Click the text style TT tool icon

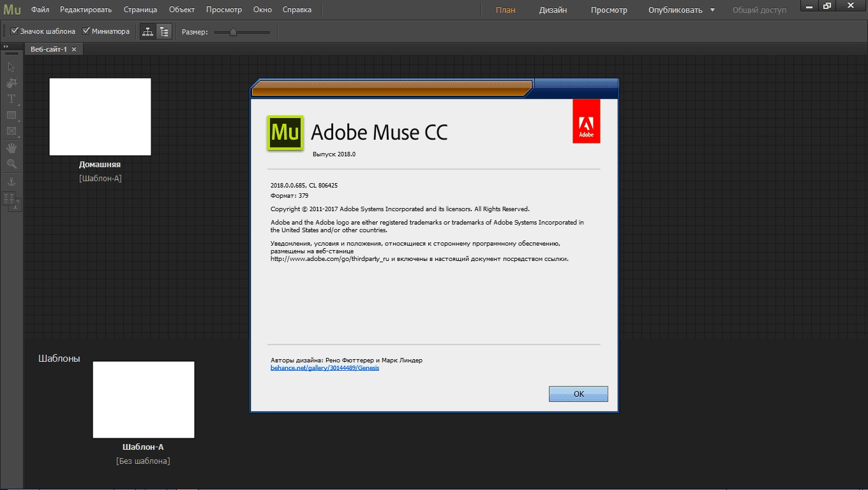click(11, 200)
